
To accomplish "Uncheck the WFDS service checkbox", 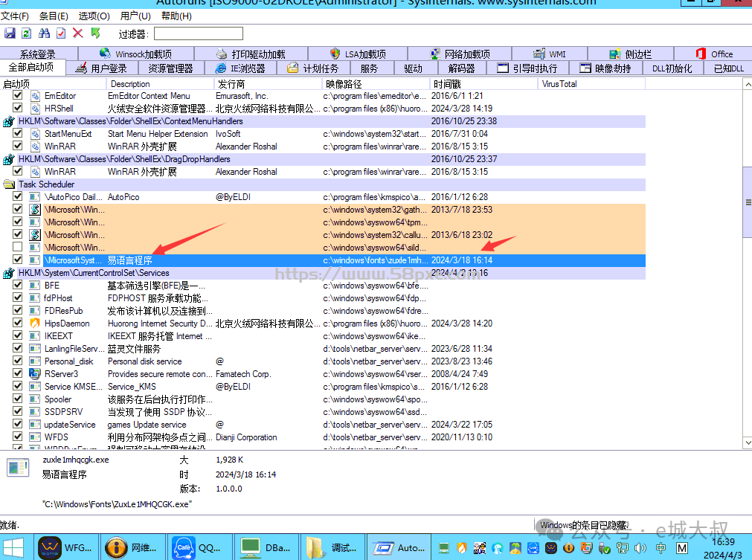I will coord(18,437).
